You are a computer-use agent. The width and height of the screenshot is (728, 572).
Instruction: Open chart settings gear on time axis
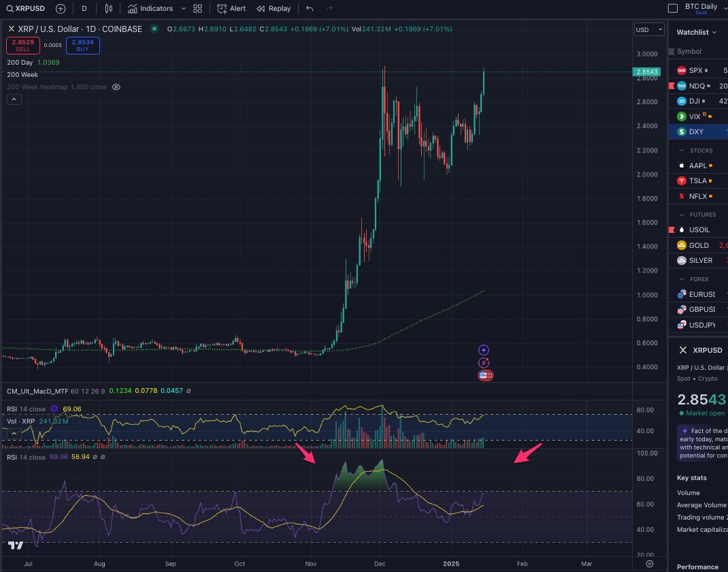tap(650, 564)
